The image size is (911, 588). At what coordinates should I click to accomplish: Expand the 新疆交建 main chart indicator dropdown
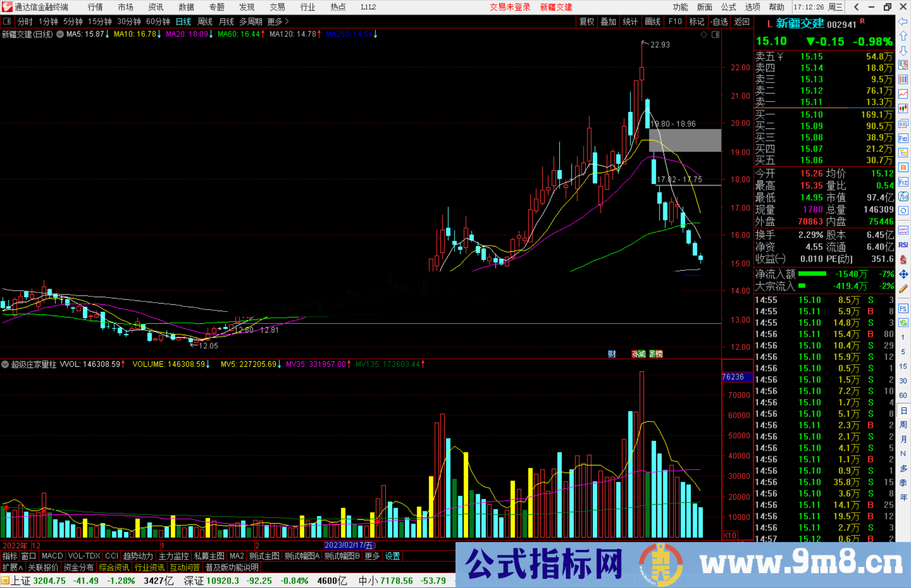coord(60,34)
